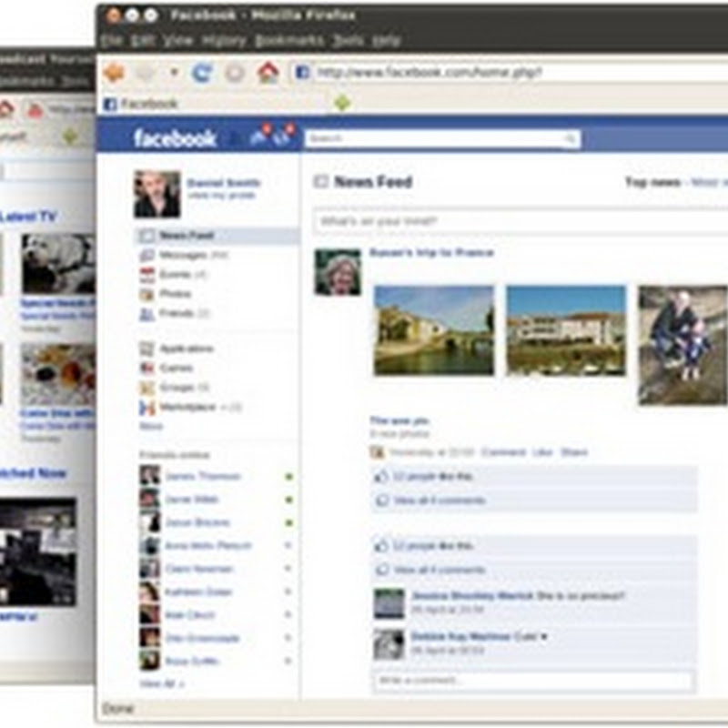728x728 pixels.
Task: Open the History menu in Firefox
Action: [224, 41]
